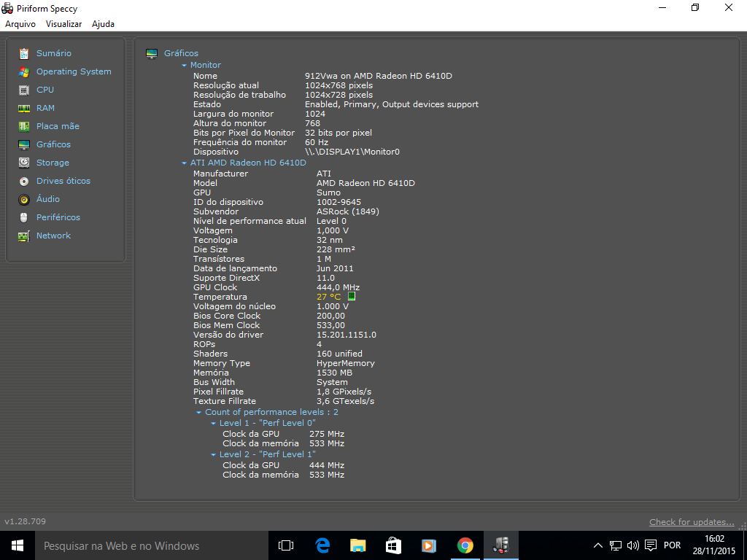Click the Áudio speaker icon

[x=24, y=200]
